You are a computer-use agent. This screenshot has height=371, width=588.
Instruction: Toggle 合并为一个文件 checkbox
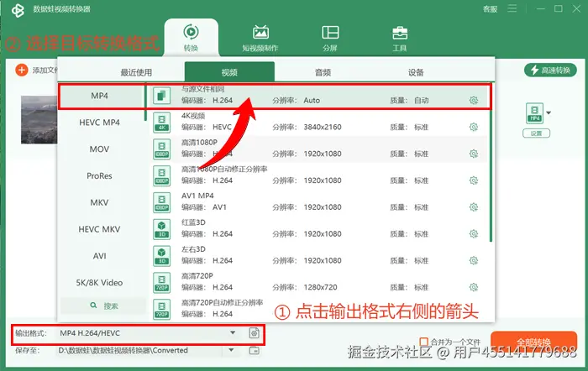pyautogui.click(x=423, y=342)
